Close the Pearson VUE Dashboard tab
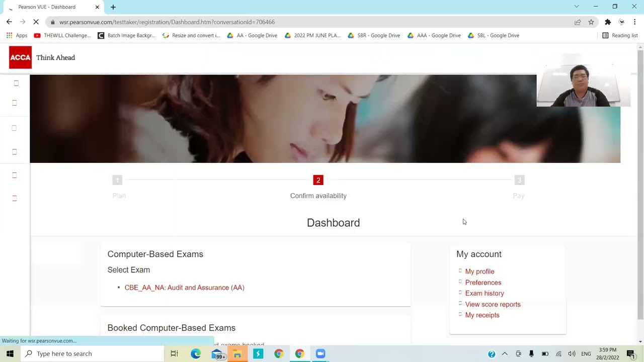 pyautogui.click(x=97, y=7)
